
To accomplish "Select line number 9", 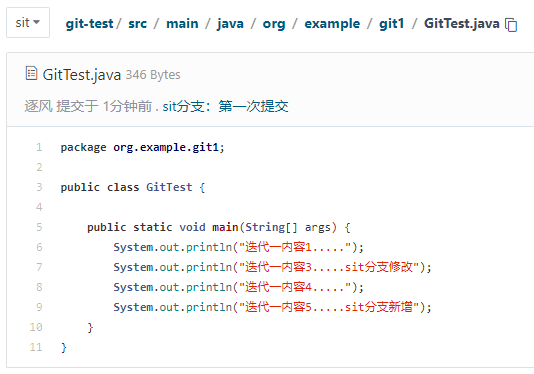I will point(39,307).
